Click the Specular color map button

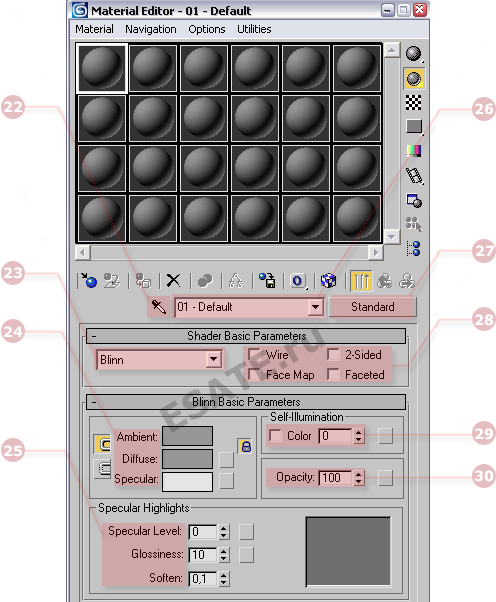226,481
